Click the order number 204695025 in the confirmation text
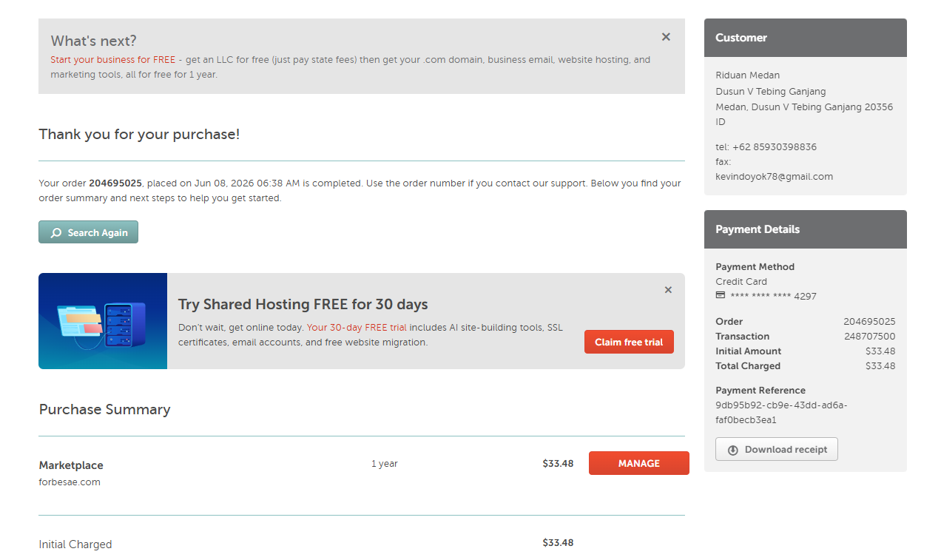The width and height of the screenshot is (941, 560). click(115, 183)
